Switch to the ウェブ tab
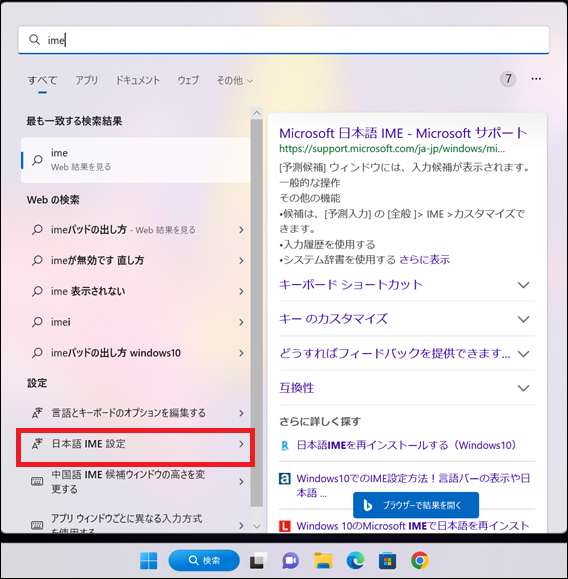This screenshot has height=579, width=568. click(188, 80)
